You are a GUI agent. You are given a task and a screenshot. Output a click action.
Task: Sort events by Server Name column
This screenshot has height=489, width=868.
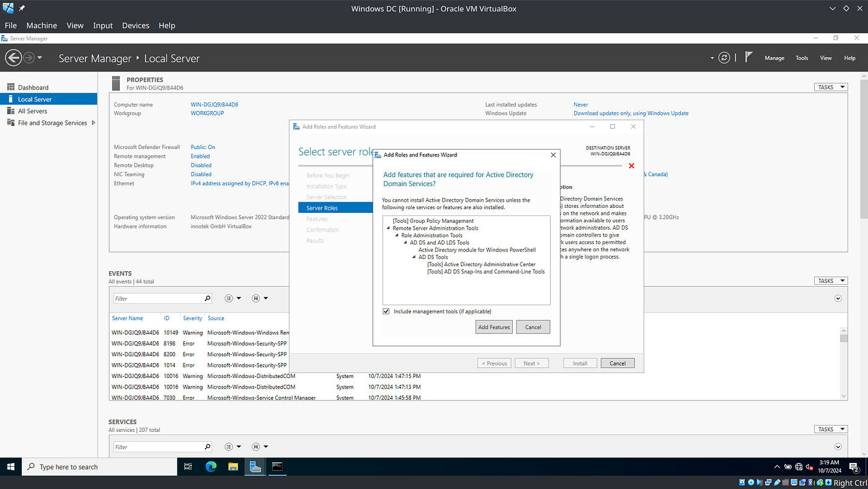click(x=127, y=318)
